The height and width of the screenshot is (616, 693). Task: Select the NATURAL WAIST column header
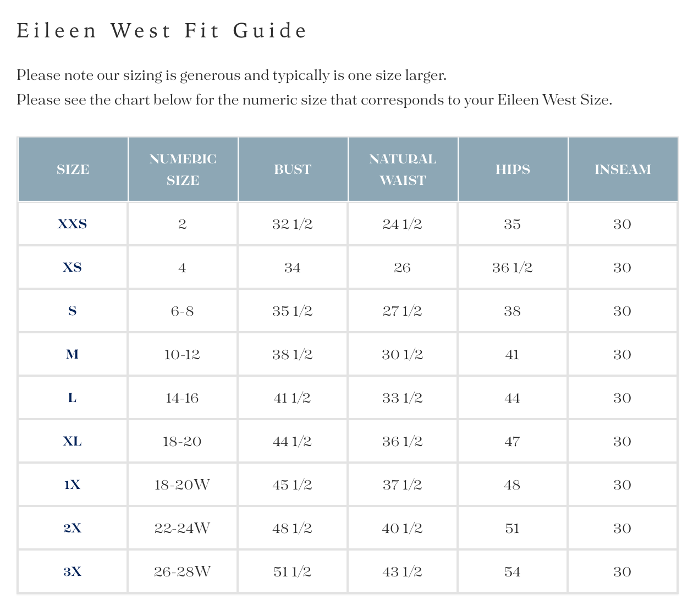pyautogui.click(x=403, y=169)
